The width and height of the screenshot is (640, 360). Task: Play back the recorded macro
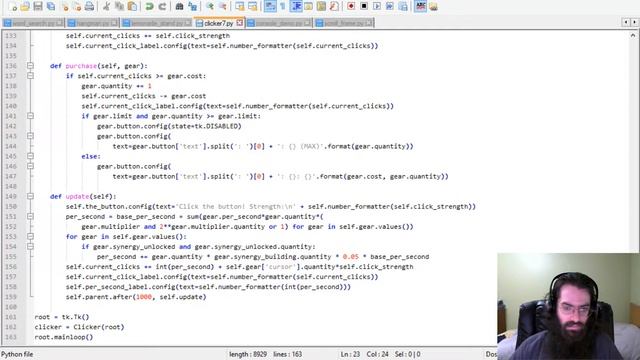(377, 7)
